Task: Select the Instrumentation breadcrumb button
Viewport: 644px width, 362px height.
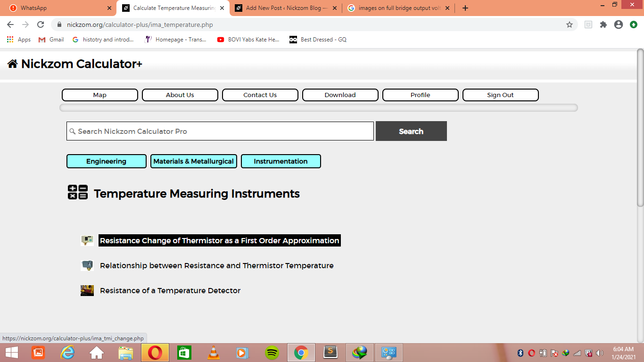Action: point(281,161)
